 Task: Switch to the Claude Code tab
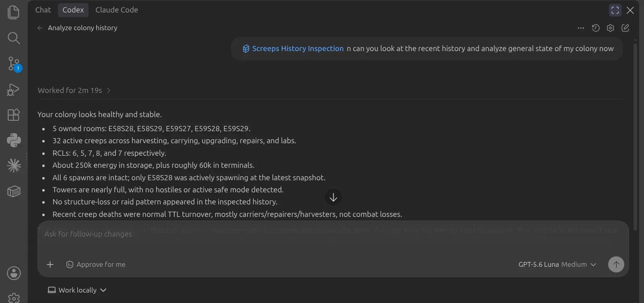117,10
